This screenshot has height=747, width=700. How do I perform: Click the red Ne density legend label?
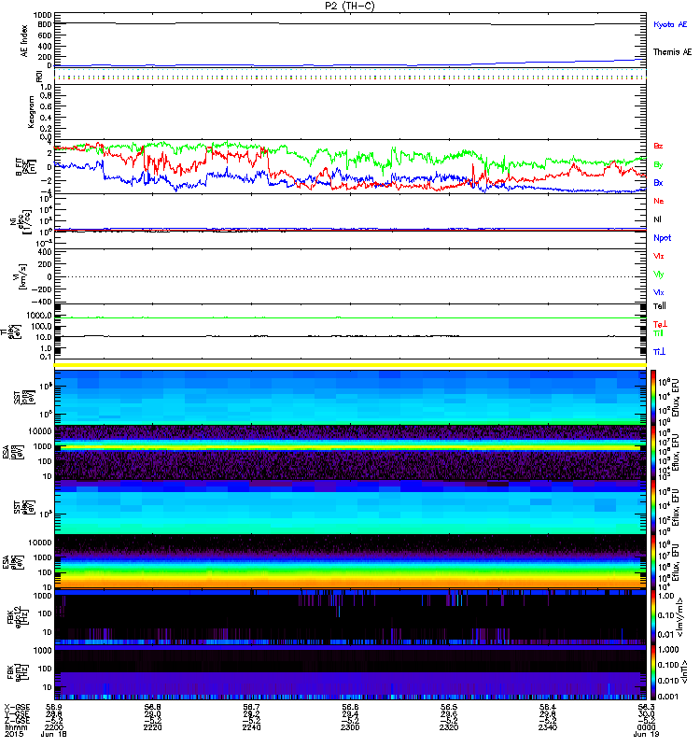click(659, 201)
